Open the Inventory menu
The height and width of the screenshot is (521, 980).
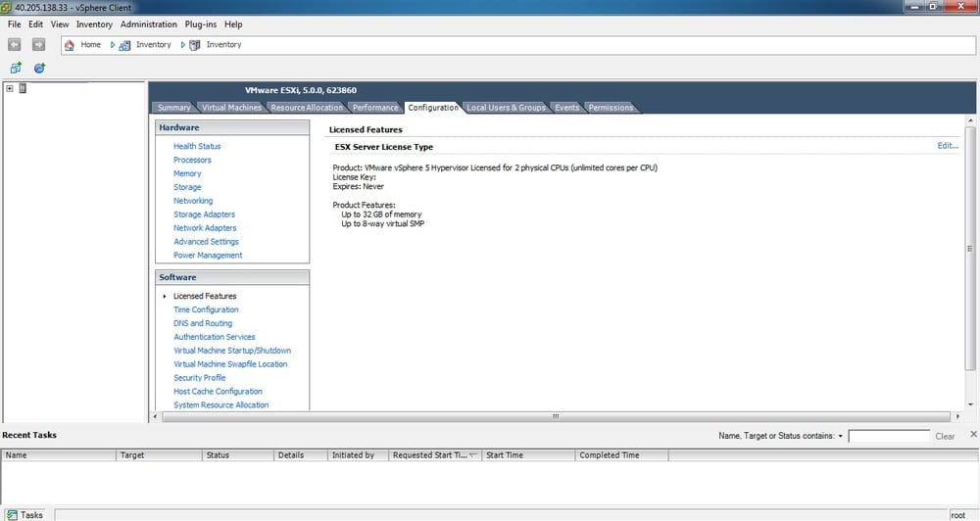pyautogui.click(x=94, y=24)
